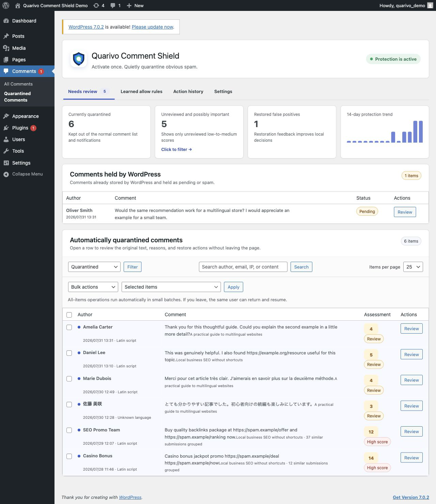Viewport: 436px width, 504px height.
Task: Click the user avatar in admin bar
Action: pos(430,5)
